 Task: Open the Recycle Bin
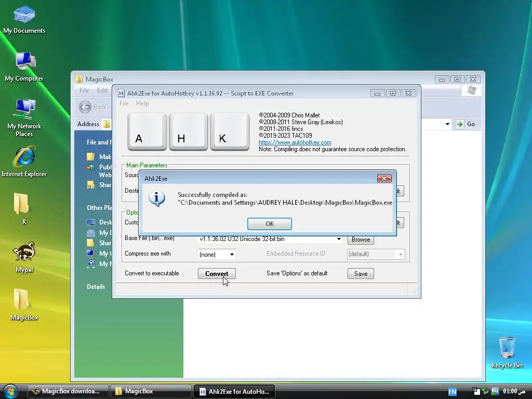(x=507, y=352)
